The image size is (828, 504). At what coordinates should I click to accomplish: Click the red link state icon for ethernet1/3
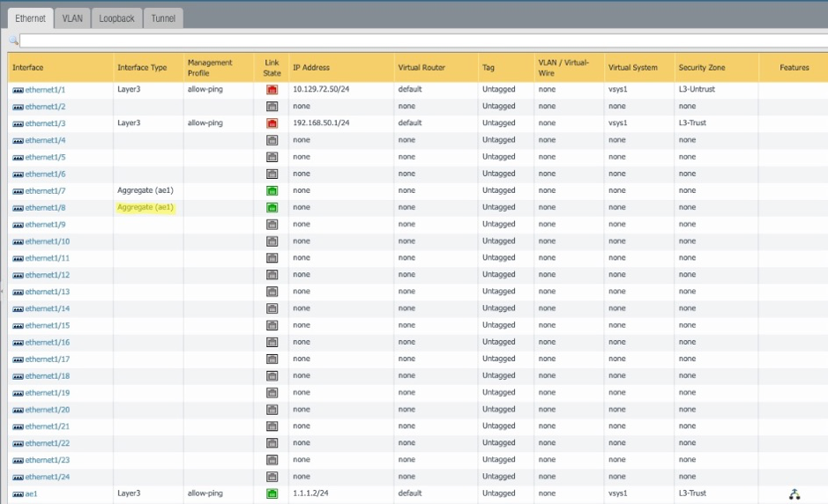tap(272, 123)
